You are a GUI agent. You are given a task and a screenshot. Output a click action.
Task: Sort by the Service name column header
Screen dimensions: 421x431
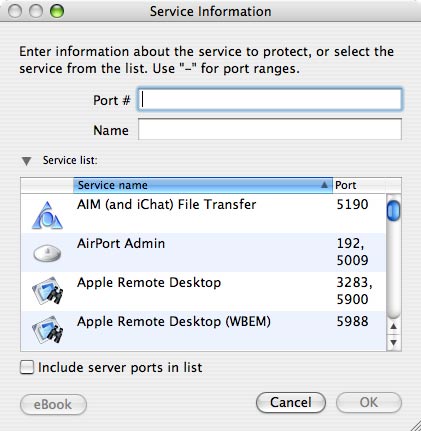click(x=203, y=185)
